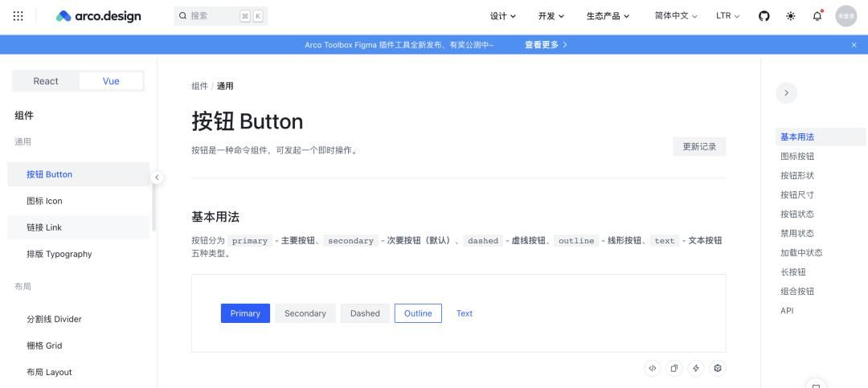The width and height of the screenshot is (868, 388).
Task: Click the 查看更多 banner link
Action: [546, 45]
